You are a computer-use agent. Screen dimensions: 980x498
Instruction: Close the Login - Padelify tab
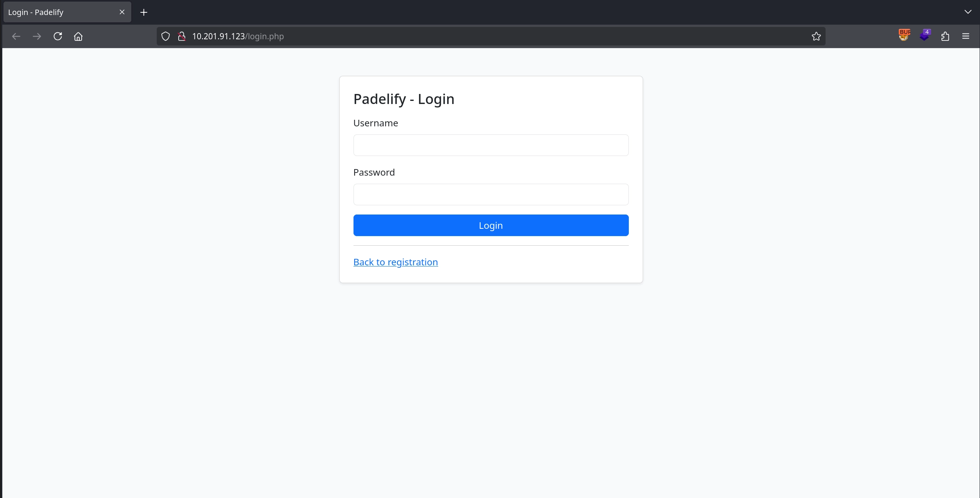(x=122, y=12)
